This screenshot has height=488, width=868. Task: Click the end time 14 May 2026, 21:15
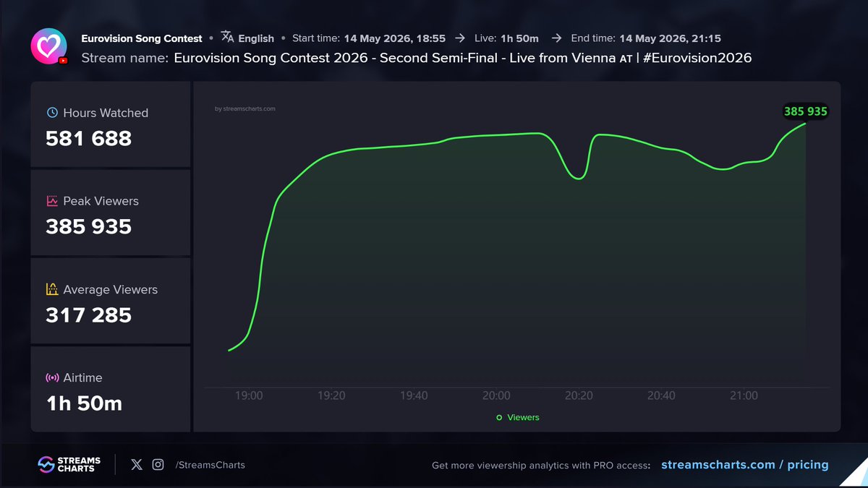pyautogui.click(x=671, y=38)
